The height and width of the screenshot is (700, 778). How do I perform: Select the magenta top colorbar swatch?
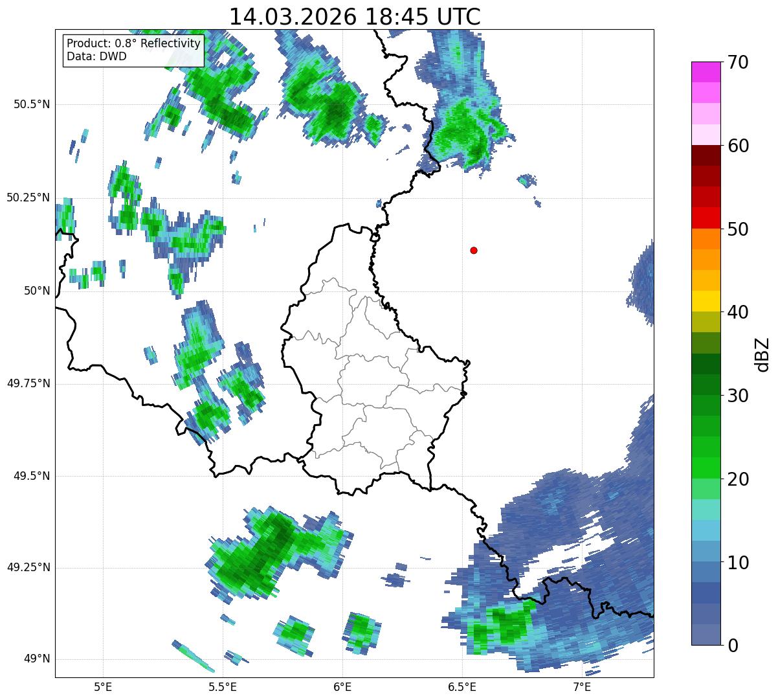(x=707, y=72)
